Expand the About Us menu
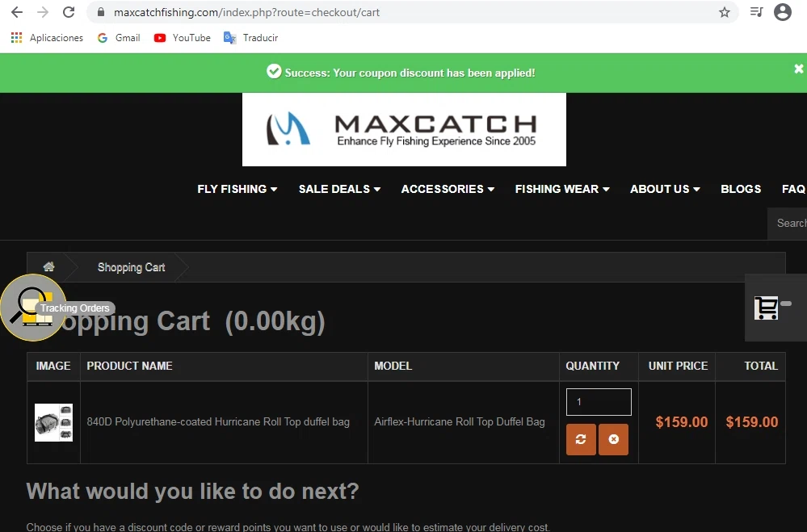 665,189
